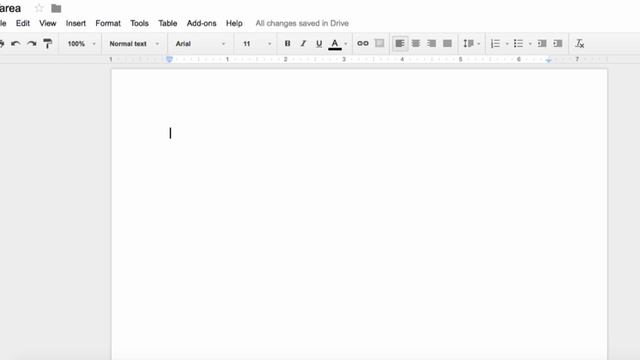Expand numbered list style options

point(507,44)
